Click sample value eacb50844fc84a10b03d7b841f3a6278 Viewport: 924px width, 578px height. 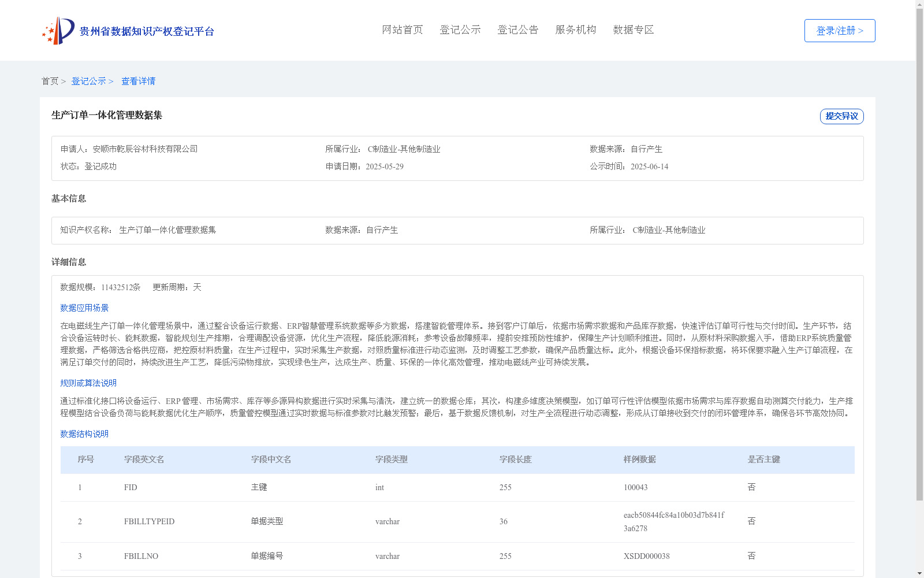click(674, 521)
